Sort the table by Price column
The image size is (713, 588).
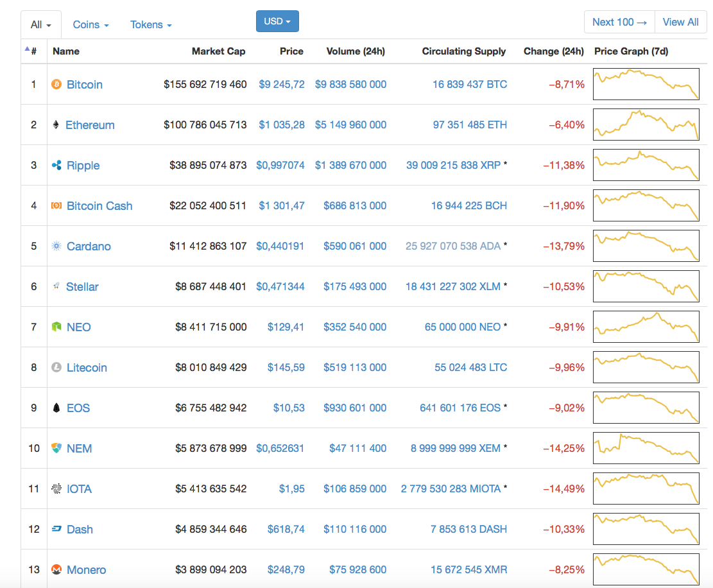click(291, 51)
